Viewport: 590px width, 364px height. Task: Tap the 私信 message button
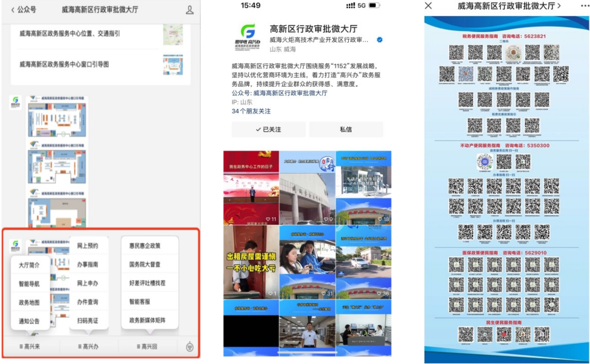[x=345, y=129]
